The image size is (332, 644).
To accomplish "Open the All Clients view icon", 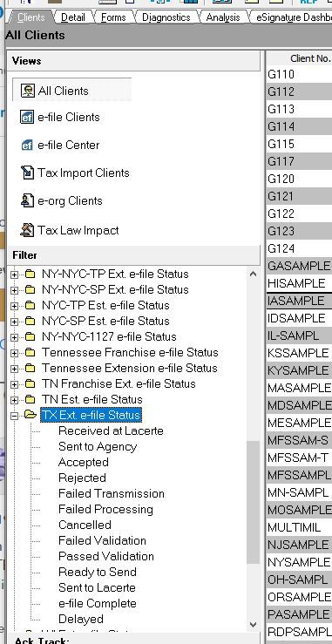I will point(28,91).
